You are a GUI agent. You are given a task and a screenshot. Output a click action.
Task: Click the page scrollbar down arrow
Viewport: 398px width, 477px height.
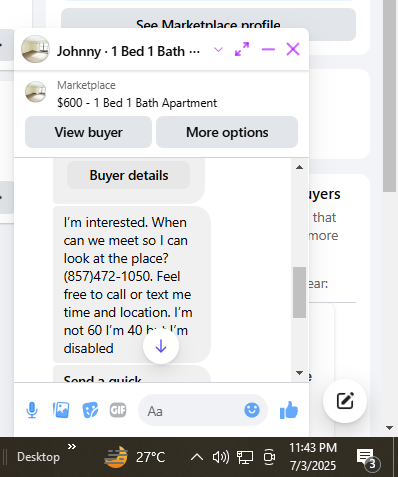tap(389, 428)
